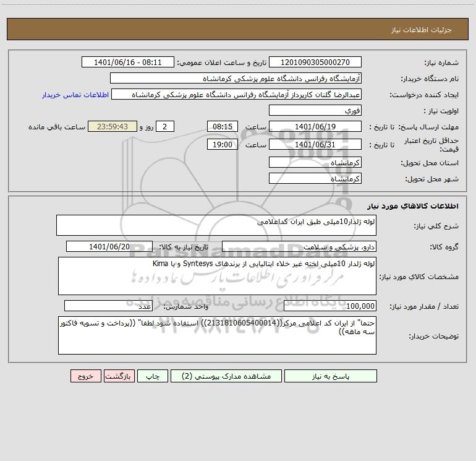Click the اطلاعات کالاهای مورد نیاز section heading

point(412,206)
